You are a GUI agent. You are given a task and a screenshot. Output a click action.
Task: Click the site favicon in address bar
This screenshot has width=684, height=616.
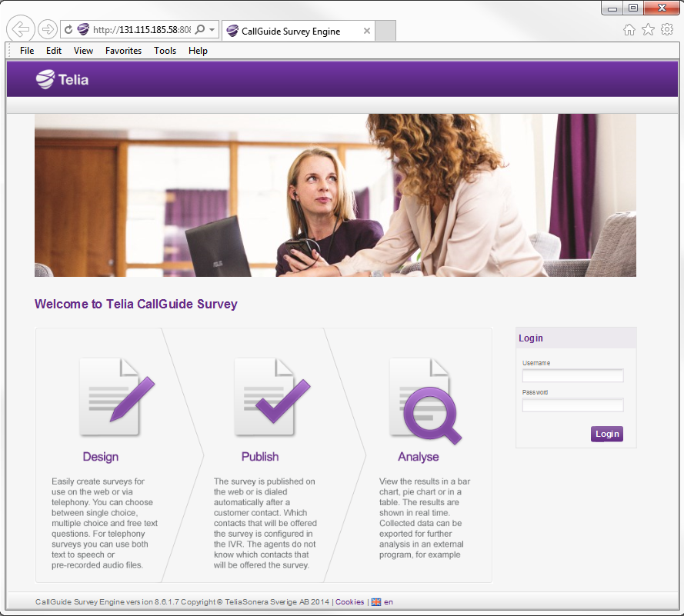coord(83,29)
